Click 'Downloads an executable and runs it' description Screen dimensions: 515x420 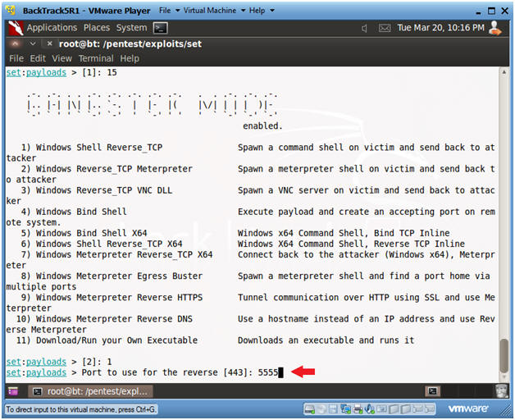[326, 340]
